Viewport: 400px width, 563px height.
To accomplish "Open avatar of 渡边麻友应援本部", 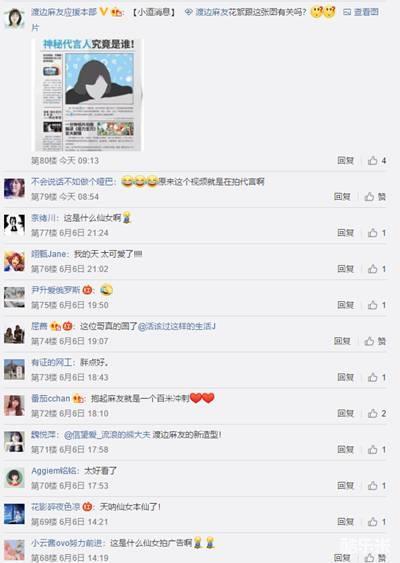I will coord(14,18).
